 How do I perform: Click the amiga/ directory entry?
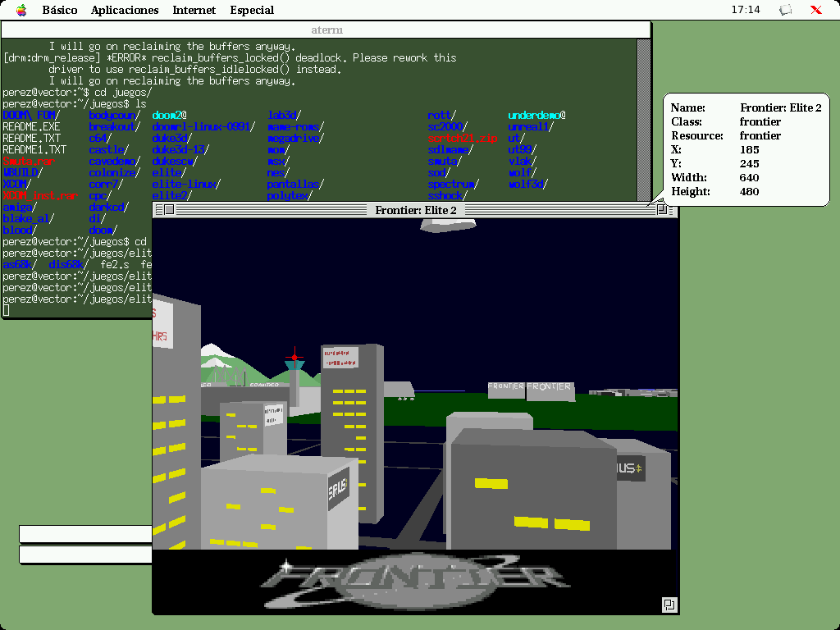[20, 207]
